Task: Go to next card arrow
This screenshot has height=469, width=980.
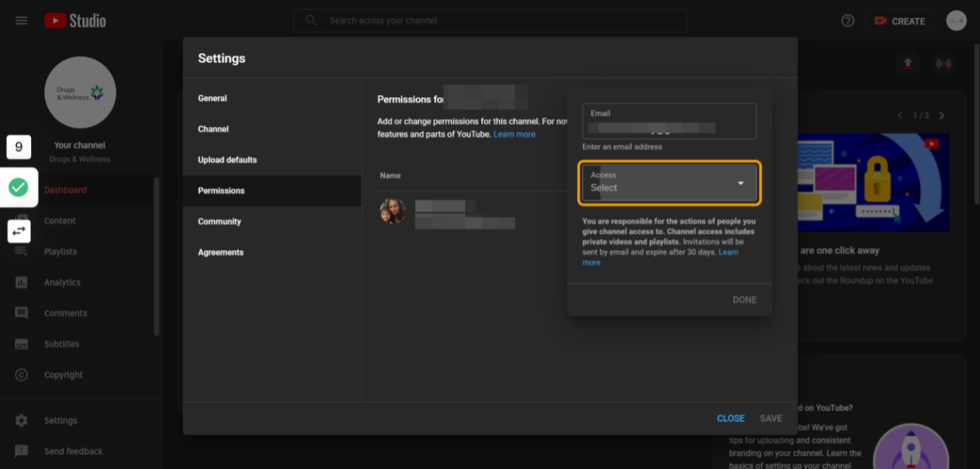Action: pyautogui.click(x=942, y=115)
